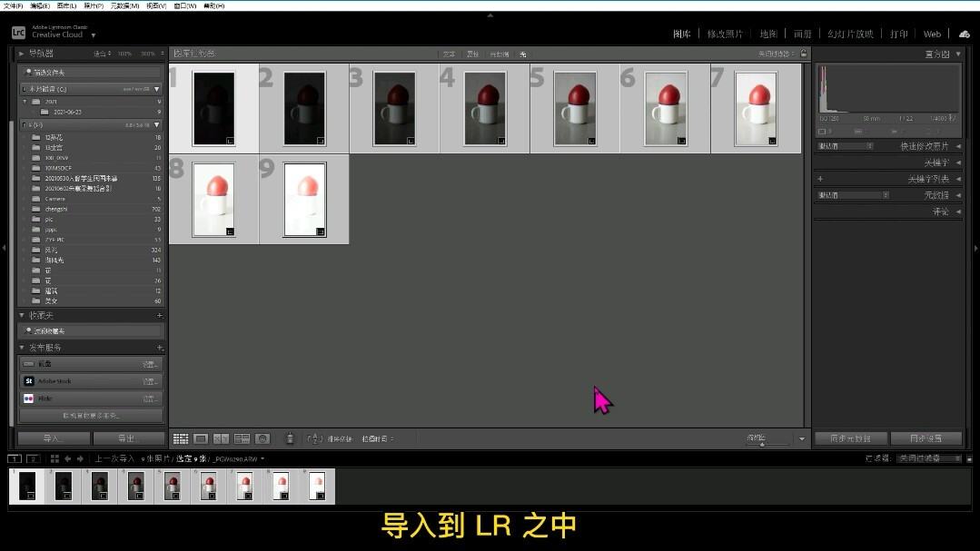Click the 导入 import button
This screenshot has width=980, height=551.
pyautogui.click(x=54, y=438)
